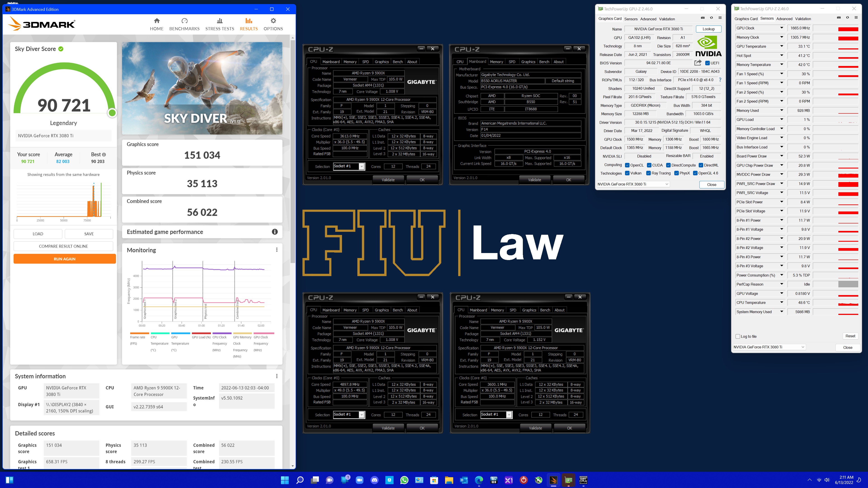
Task: Click the info icon next to Best score
Action: 104,155
